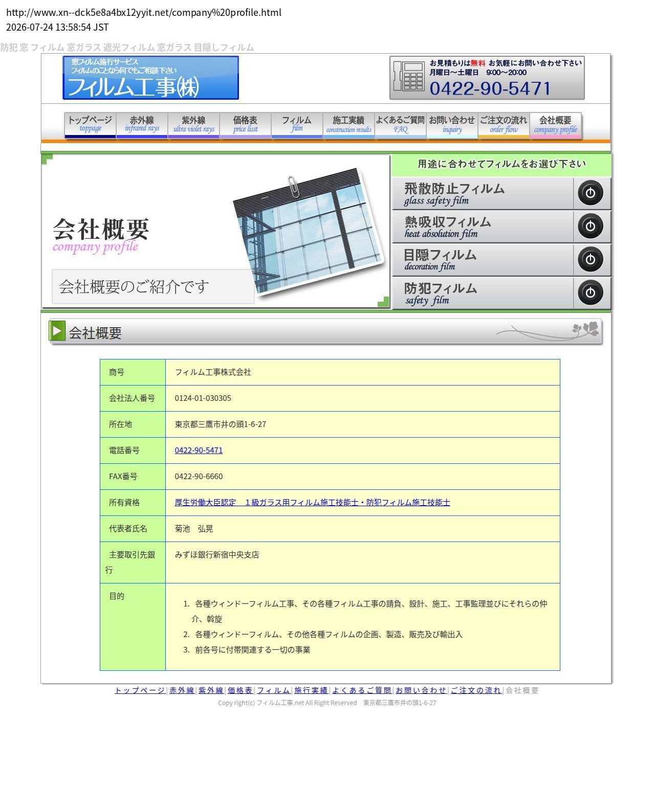The width and height of the screenshot is (655, 812).
Task: Open 赤外線 infrared rays nav tab
Action: tap(142, 125)
